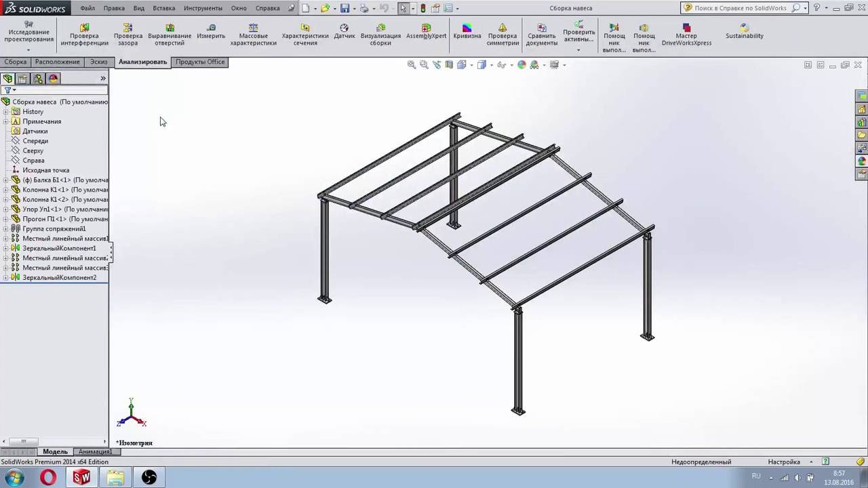Viewport: 868px width, 488px height.
Task: Click the Save icon in title toolbar
Action: (344, 8)
